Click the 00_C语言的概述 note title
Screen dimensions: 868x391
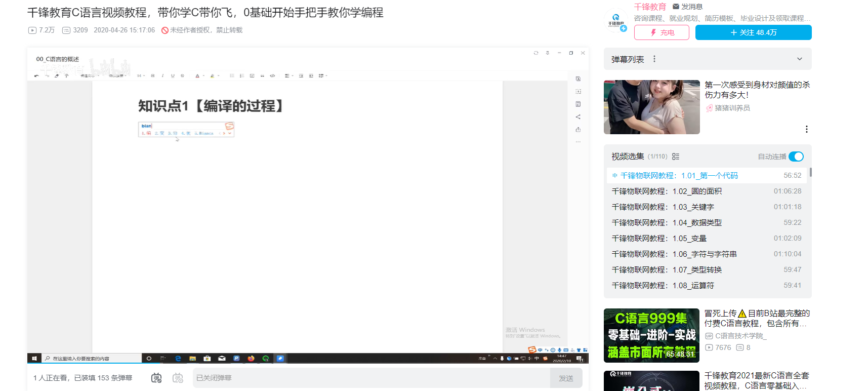(x=58, y=59)
